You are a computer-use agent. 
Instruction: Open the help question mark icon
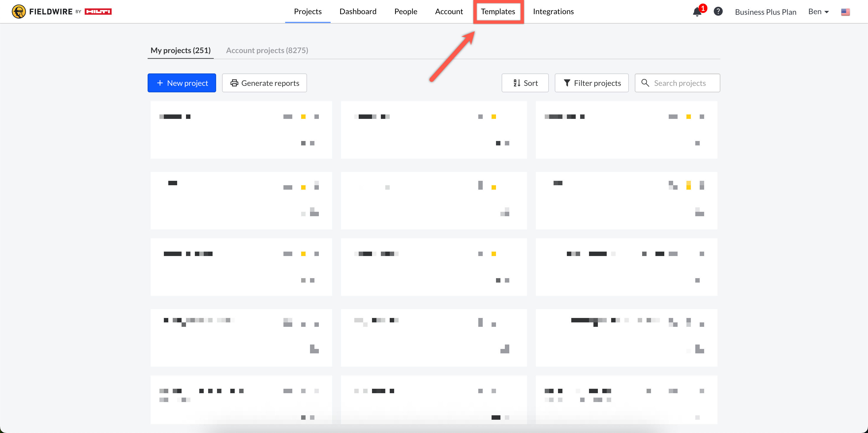click(718, 12)
